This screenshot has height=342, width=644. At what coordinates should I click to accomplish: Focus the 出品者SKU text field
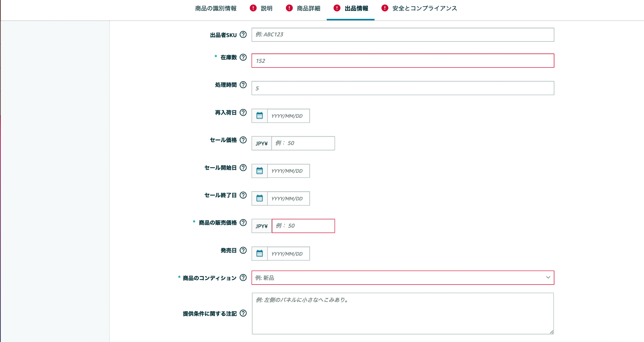(403, 35)
